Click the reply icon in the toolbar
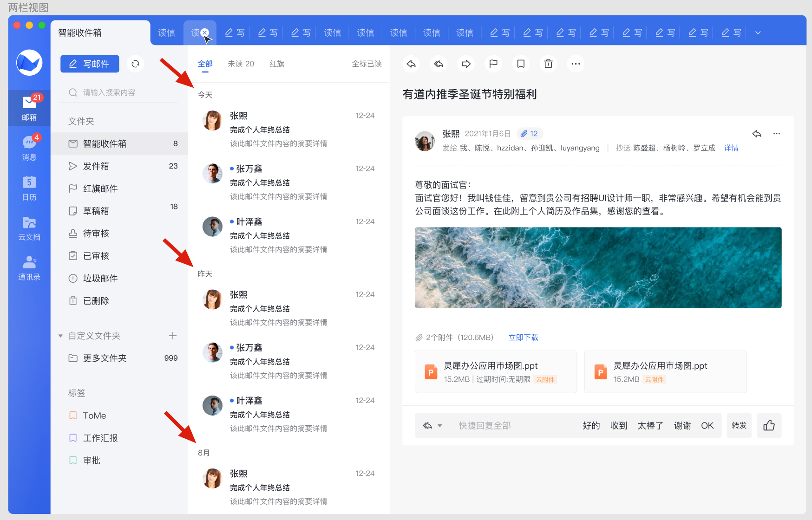The width and height of the screenshot is (812, 520). tap(411, 64)
